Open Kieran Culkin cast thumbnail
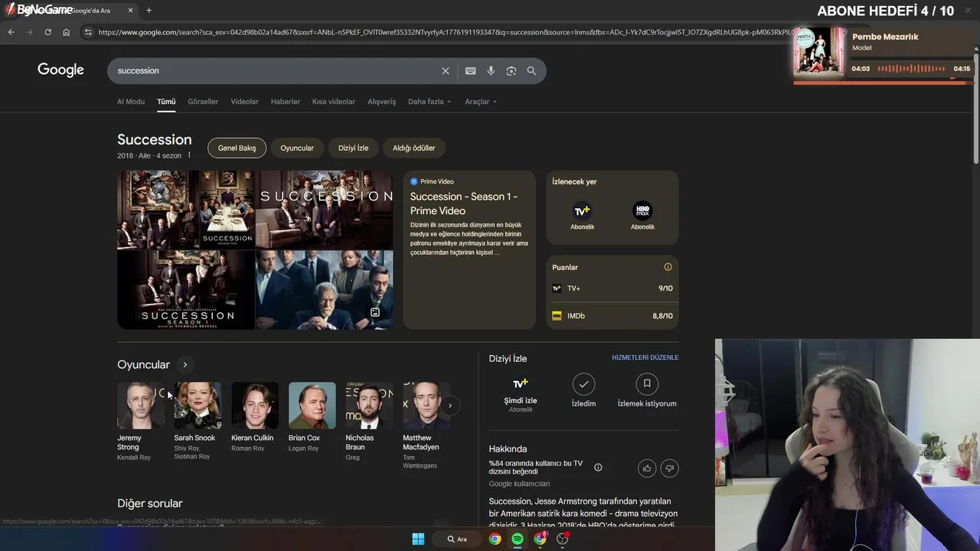 (x=255, y=406)
